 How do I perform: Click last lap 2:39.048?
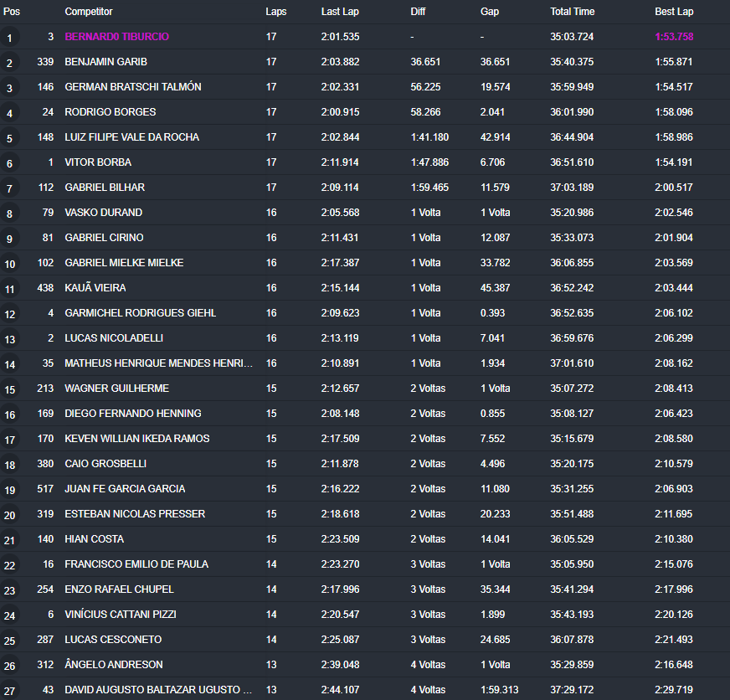tap(340, 665)
